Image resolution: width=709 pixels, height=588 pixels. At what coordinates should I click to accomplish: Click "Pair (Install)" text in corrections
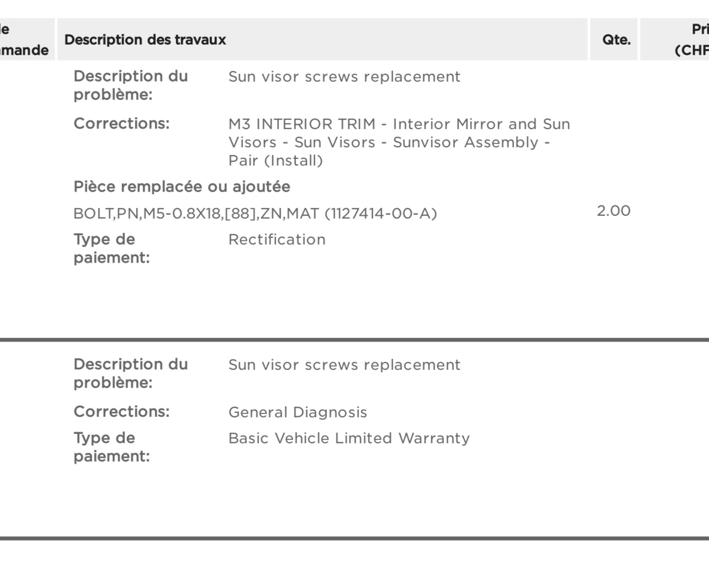(x=276, y=161)
